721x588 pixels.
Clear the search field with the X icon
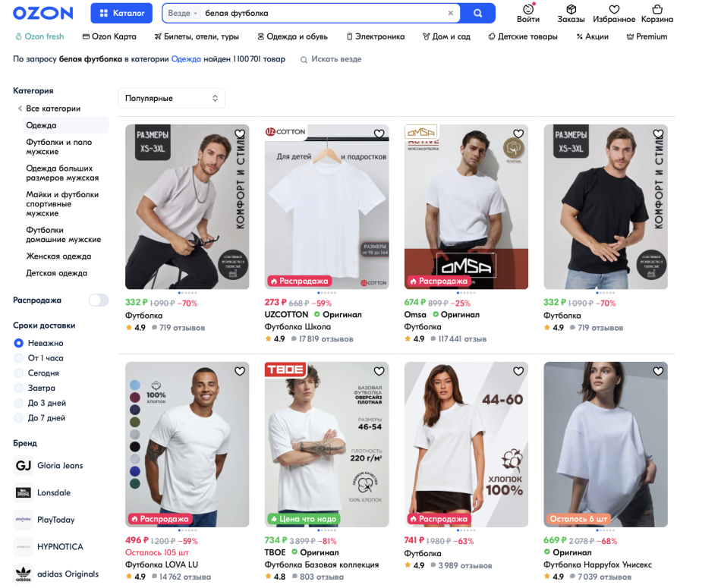point(451,14)
